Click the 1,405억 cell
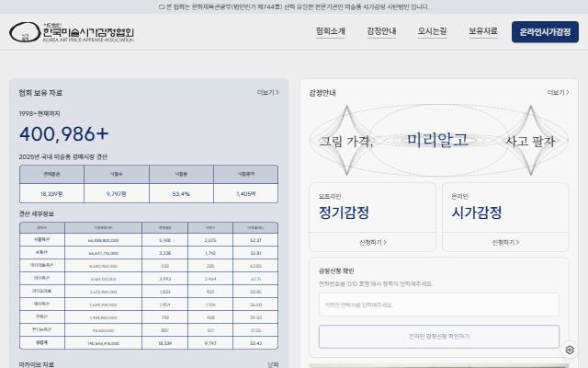The width and height of the screenshot is (588, 368). pyautogui.click(x=246, y=194)
